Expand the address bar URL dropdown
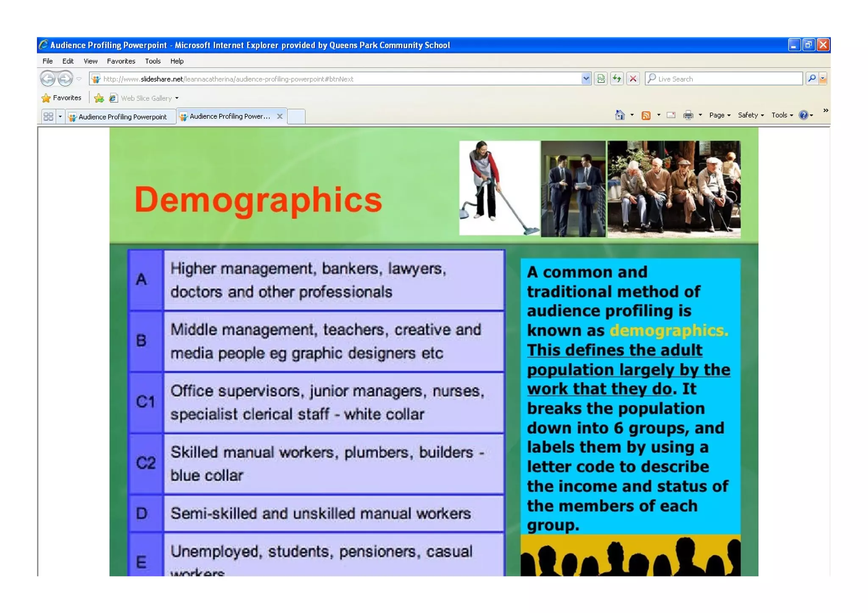This screenshot has width=868, height=613. [586, 78]
